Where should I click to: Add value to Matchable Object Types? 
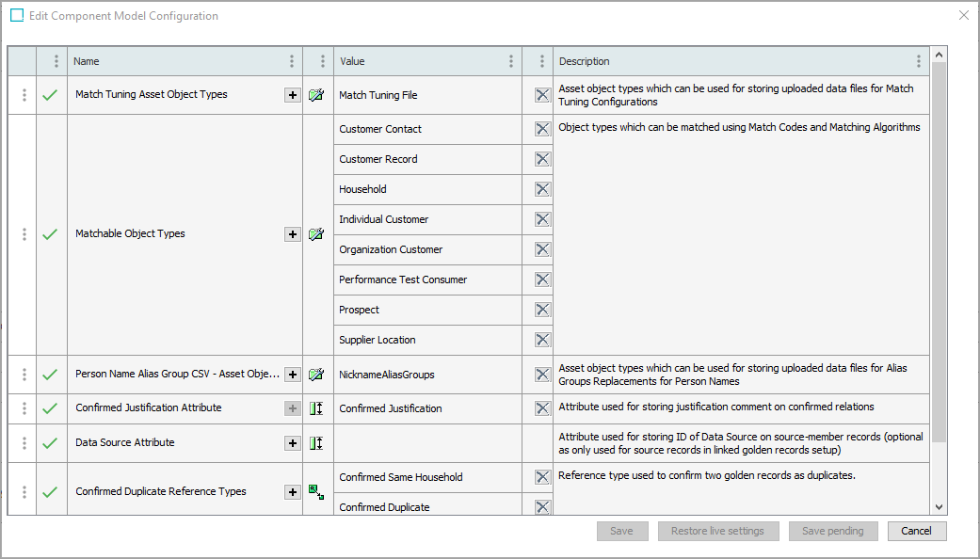(293, 234)
